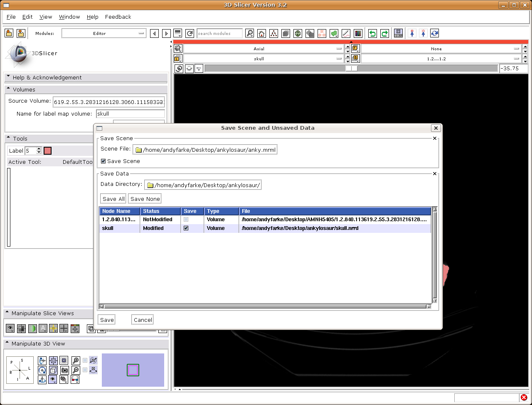Go to next module with forward arrow

point(166,33)
